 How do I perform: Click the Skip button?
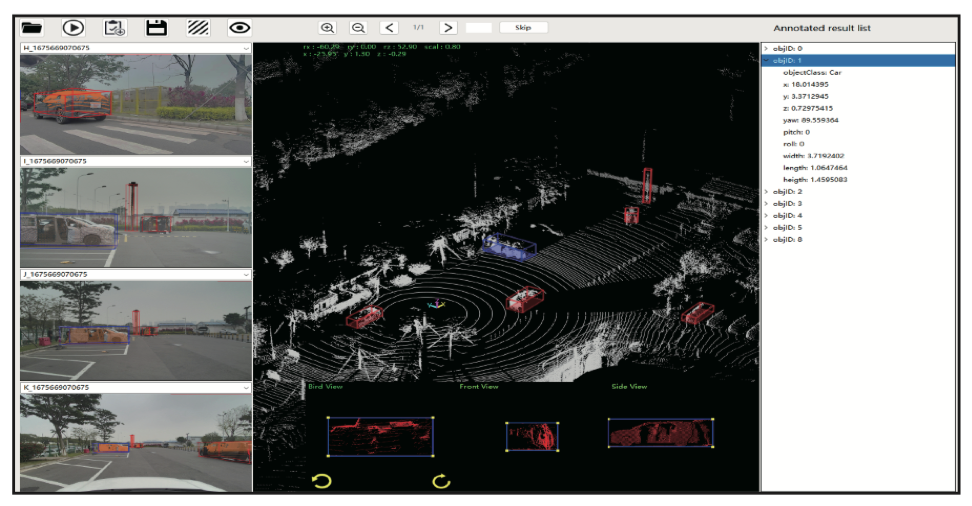(x=523, y=27)
